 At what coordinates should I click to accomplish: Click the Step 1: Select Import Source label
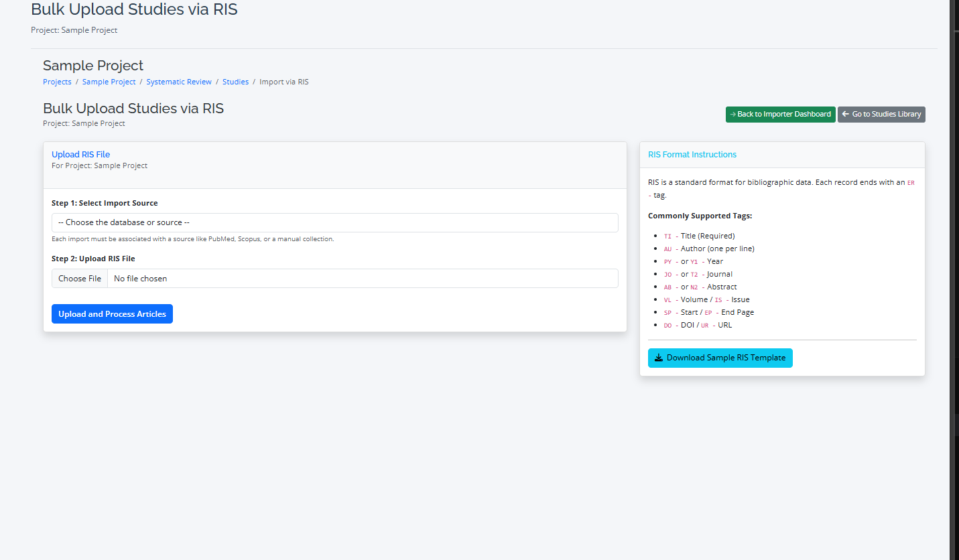105,203
